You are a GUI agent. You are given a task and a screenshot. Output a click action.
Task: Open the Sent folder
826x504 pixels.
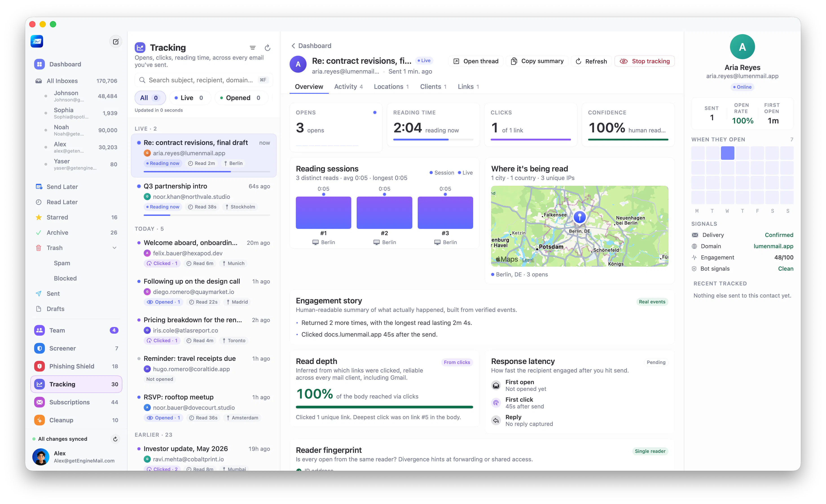coord(76,294)
